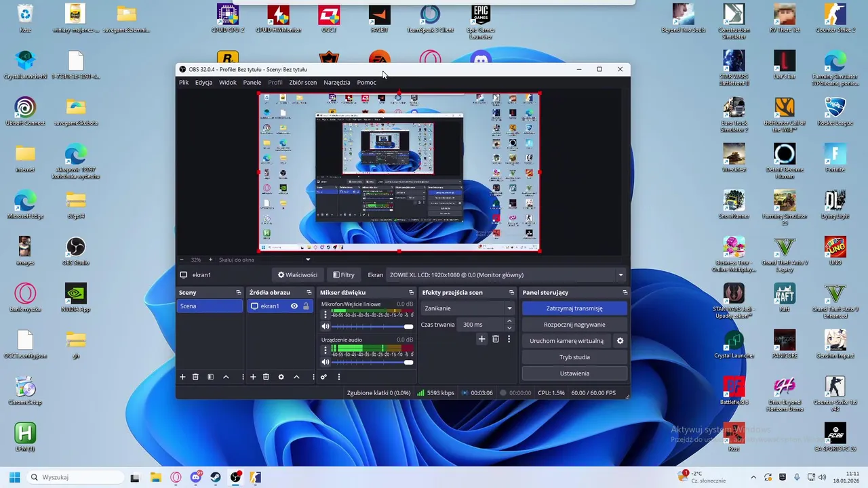Open the Edycja menu
The height and width of the screenshot is (488, 868).
pyautogui.click(x=203, y=83)
